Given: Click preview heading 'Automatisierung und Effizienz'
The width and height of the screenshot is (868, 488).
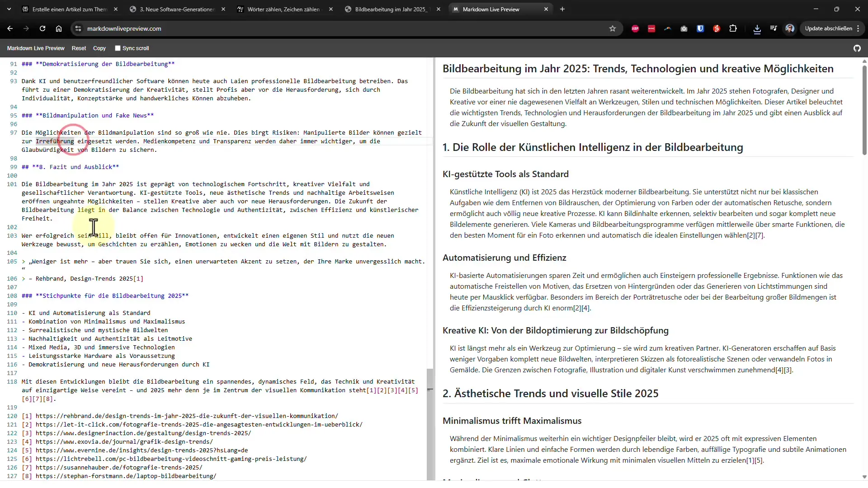Looking at the screenshot, I should pyautogui.click(x=504, y=258).
